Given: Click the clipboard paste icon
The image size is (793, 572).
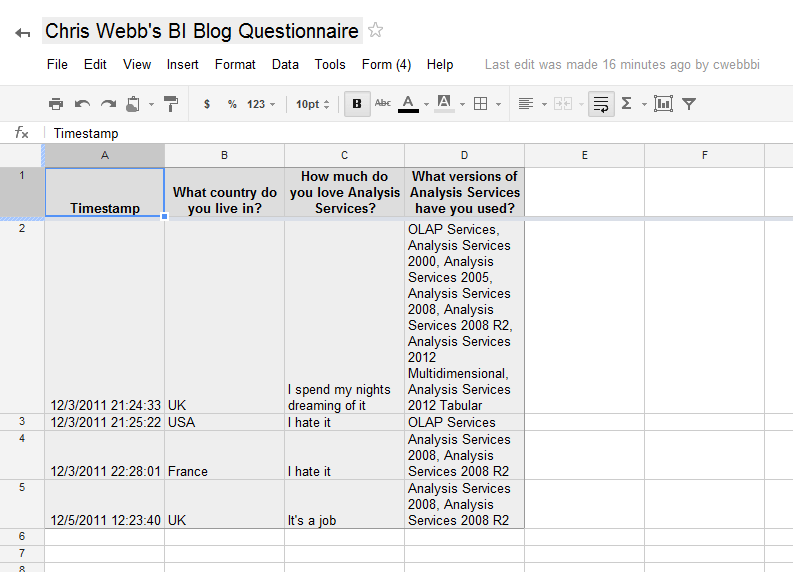Looking at the screenshot, I should pyautogui.click(x=133, y=104).
